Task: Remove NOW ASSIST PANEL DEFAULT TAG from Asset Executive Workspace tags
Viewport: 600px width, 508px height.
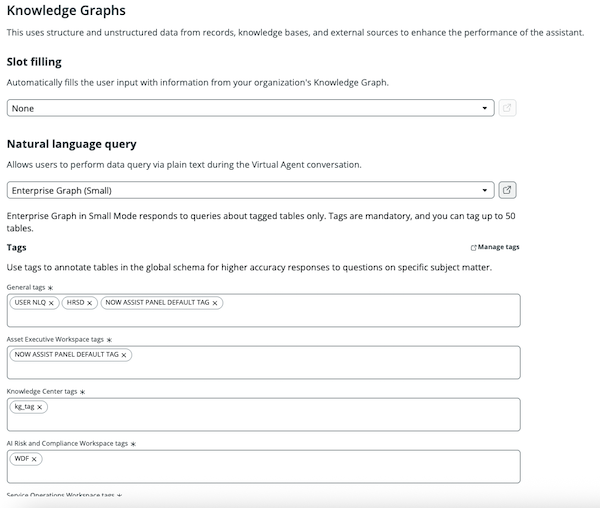Action: (124, 355)
